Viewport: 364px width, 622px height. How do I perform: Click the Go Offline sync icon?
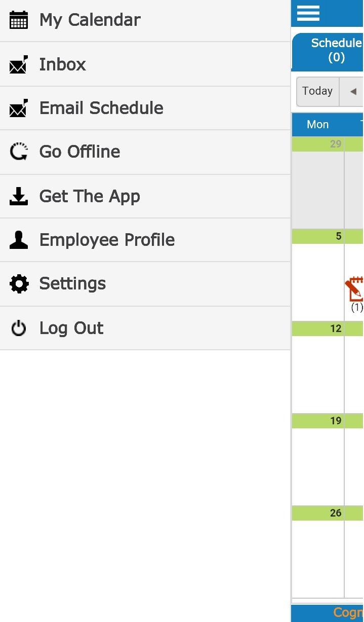click(19, 152)
